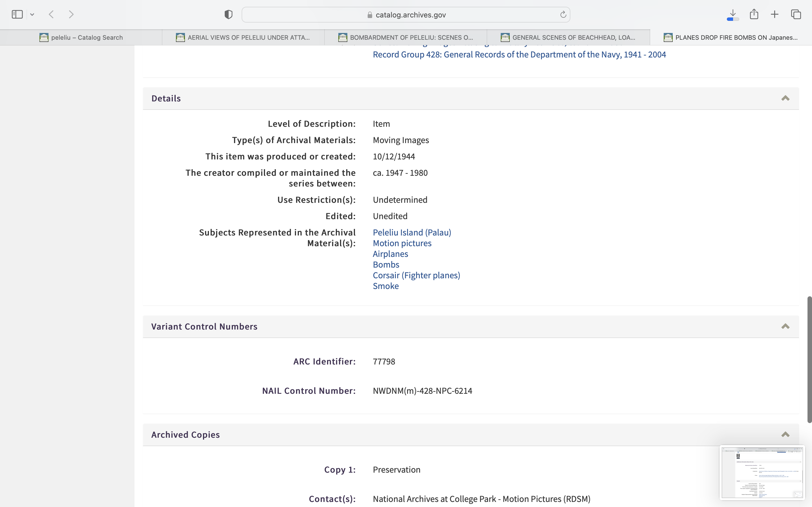Toggle the Safari sidebar button
This screenshot has width=812, height=507.
[17, 14]
